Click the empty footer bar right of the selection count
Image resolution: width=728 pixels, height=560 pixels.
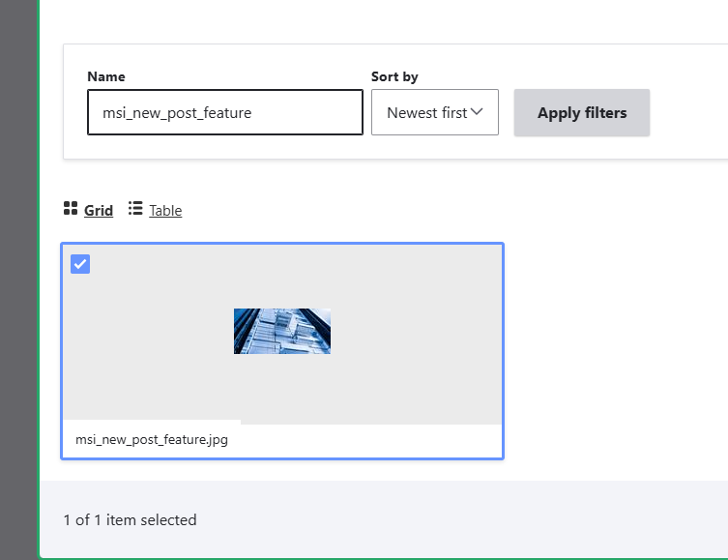click(x=464, y=519)
